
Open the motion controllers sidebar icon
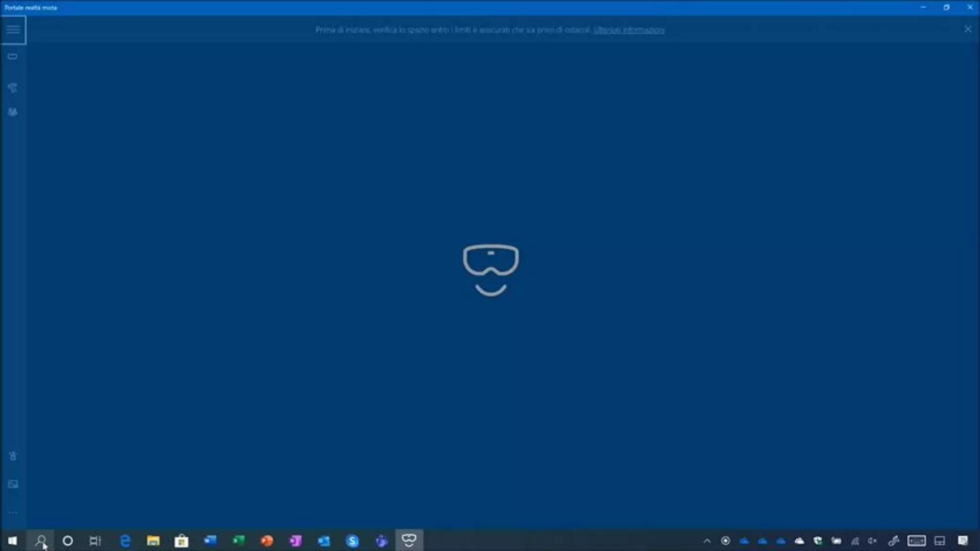(x=13, y=88)
